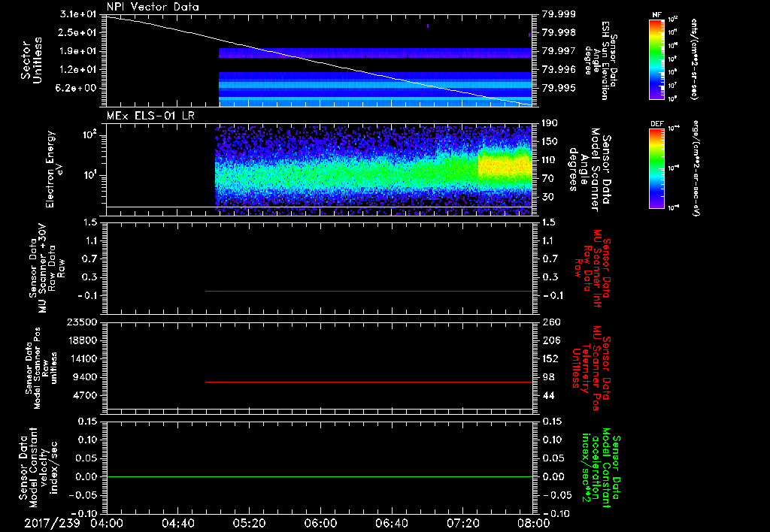The height and width of the screenshot is (532, 770).
Task: Click the 4700 scanner position tick
Action: click(x=85, y=395)
